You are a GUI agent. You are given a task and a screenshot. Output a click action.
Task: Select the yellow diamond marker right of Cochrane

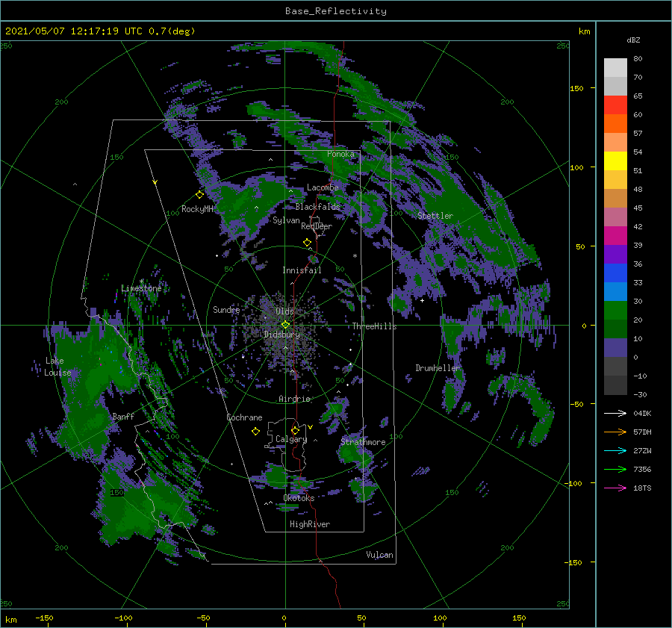[255, 432]
